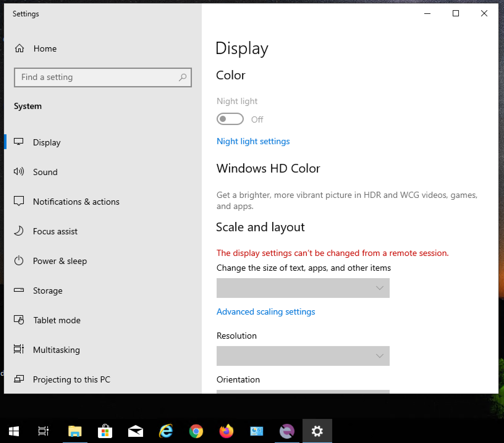Click the Find a setting field
Image resolution: width=504 pixels, height=443 pixels.
(x=99, y=77)
